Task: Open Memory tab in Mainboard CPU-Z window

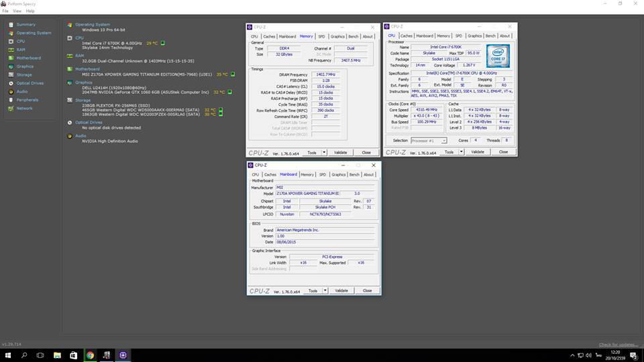Action: [307, 175]
